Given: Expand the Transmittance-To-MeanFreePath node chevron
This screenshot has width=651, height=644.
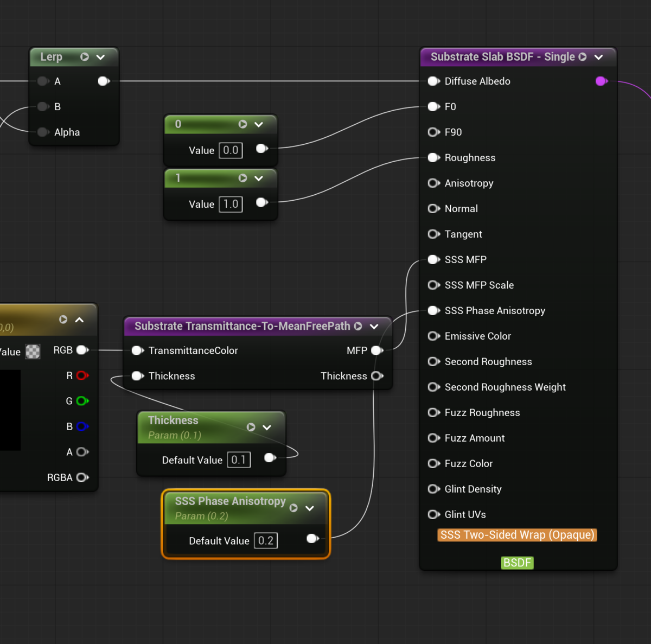Looking at the screenshot, I should (374, 327).
